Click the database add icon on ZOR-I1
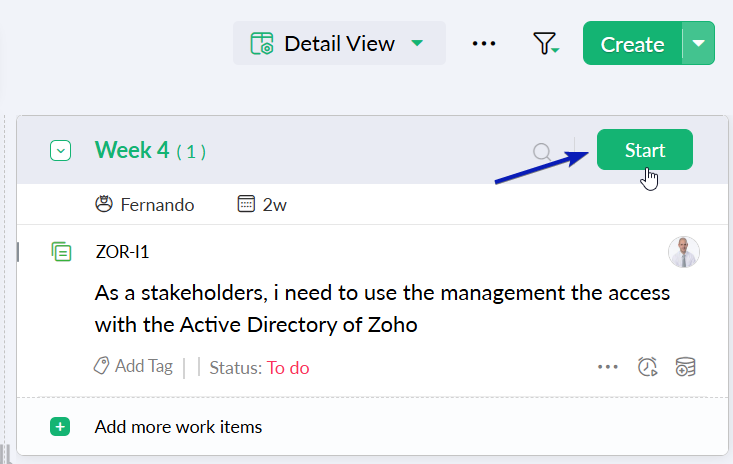 click(685, 367)
